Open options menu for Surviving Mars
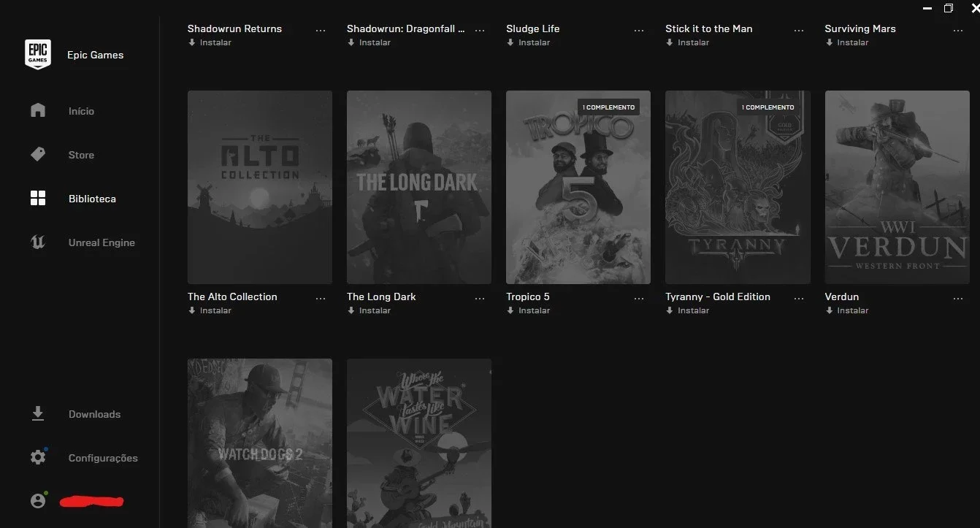980x528 pixels. 958,31
